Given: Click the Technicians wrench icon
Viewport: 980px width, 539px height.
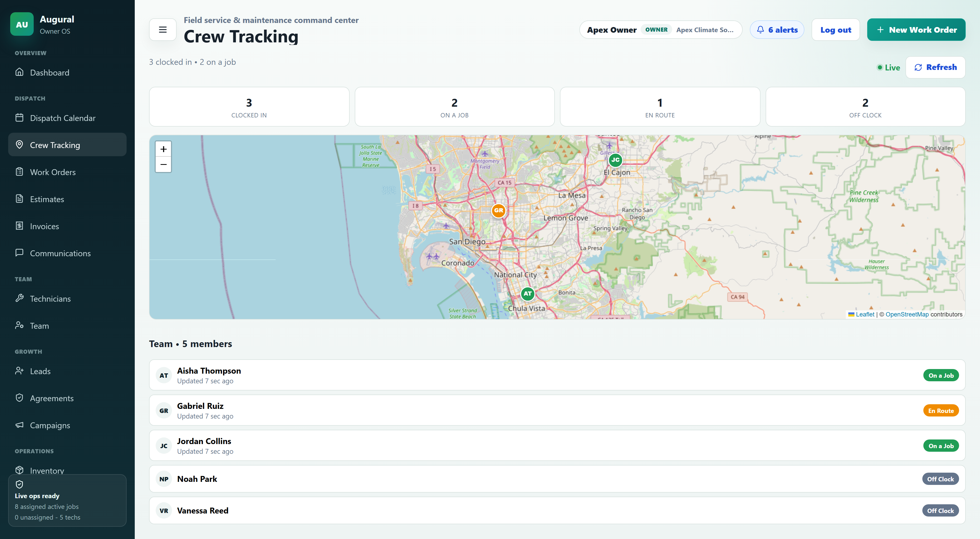Looking at the screenshot, I should [19, 299].
